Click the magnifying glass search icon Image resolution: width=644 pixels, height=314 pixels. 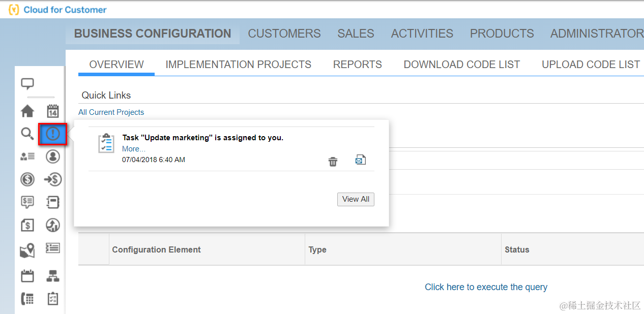pos(27,134)
